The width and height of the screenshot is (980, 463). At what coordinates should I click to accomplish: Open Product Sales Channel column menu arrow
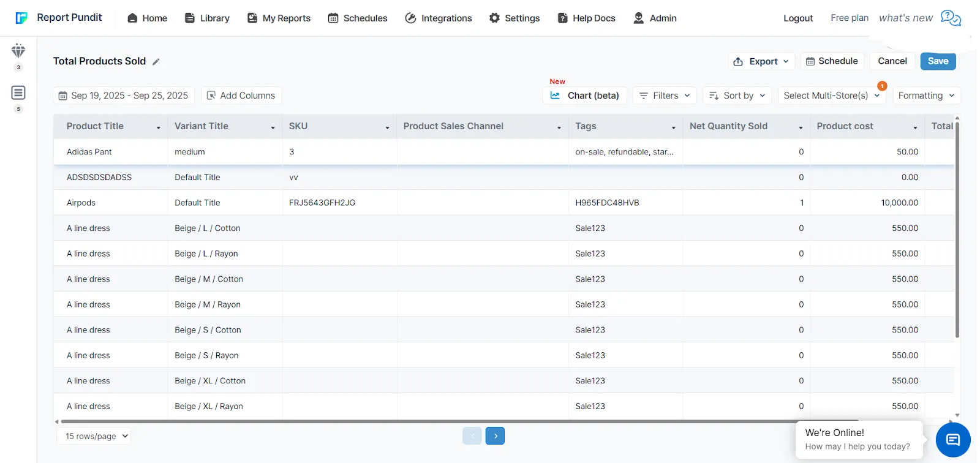[559, 127]
